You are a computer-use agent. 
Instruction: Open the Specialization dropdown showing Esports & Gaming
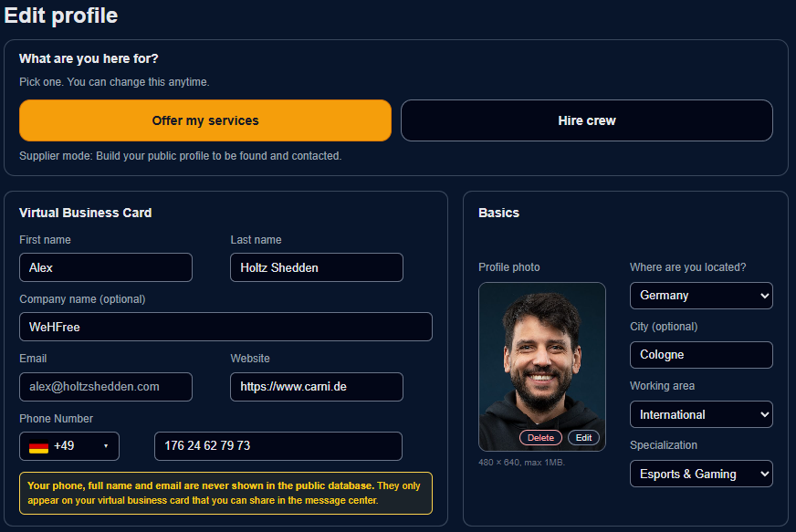[700, 474]
